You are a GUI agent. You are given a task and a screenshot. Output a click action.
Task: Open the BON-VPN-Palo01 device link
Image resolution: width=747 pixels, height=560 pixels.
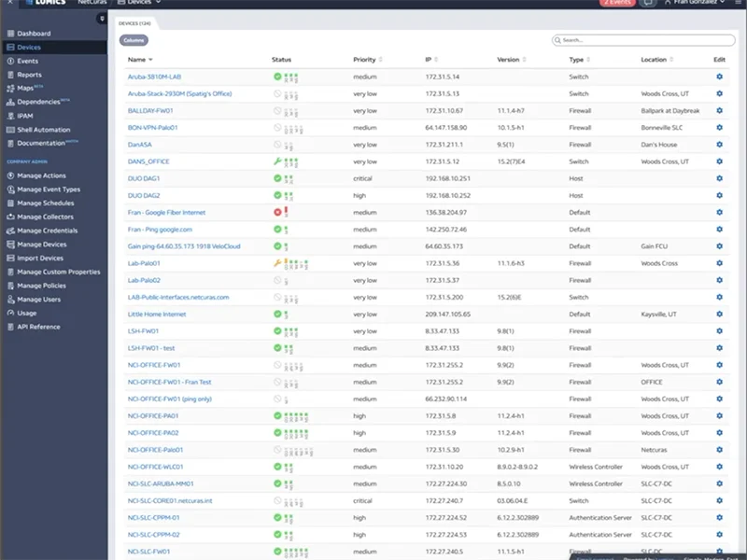152,128
